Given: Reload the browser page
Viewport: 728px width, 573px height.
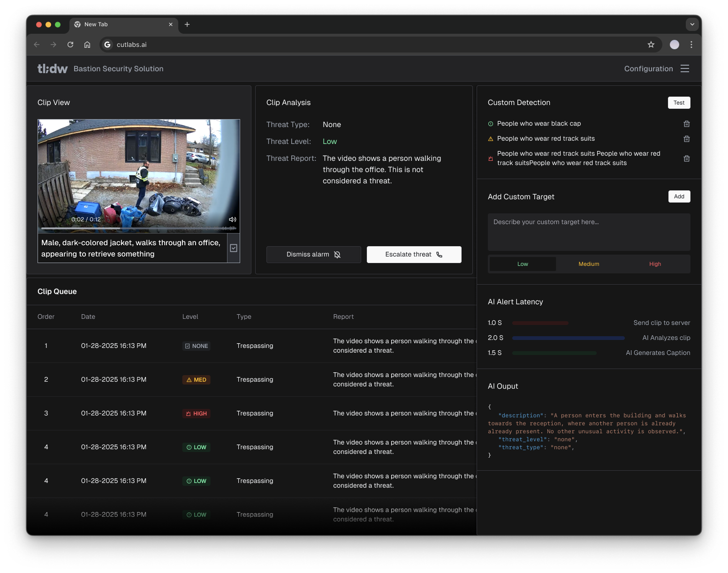Looking at the screenshot, I should click(70, 45).
